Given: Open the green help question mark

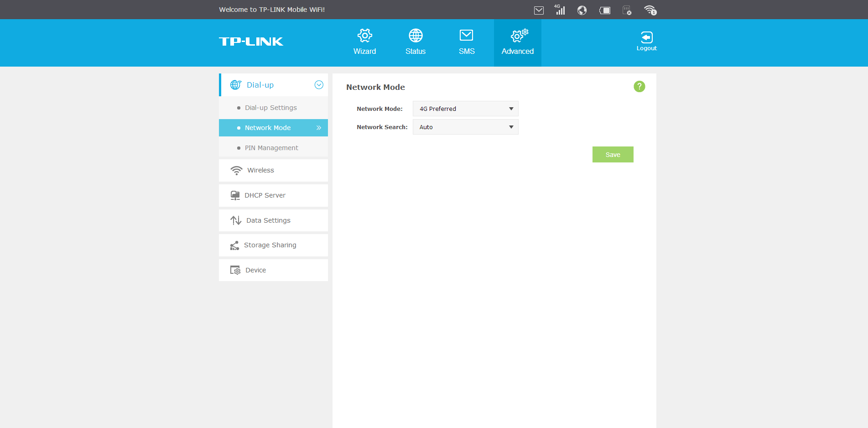Looking at the screenshot, I should click(639, 86).
